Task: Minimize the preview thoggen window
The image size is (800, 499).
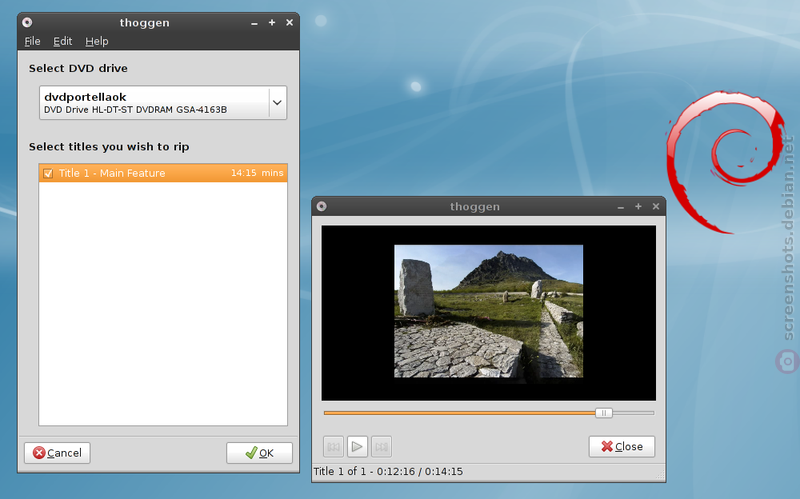Action: [x=620, y=207]
